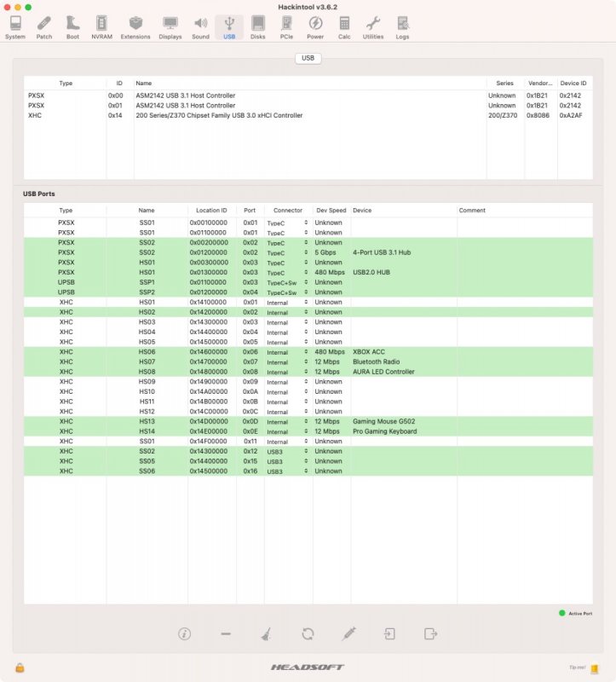Select the XBOX ACC port row
The height and width of the screenshot is (682, 616).
(308, 352)
